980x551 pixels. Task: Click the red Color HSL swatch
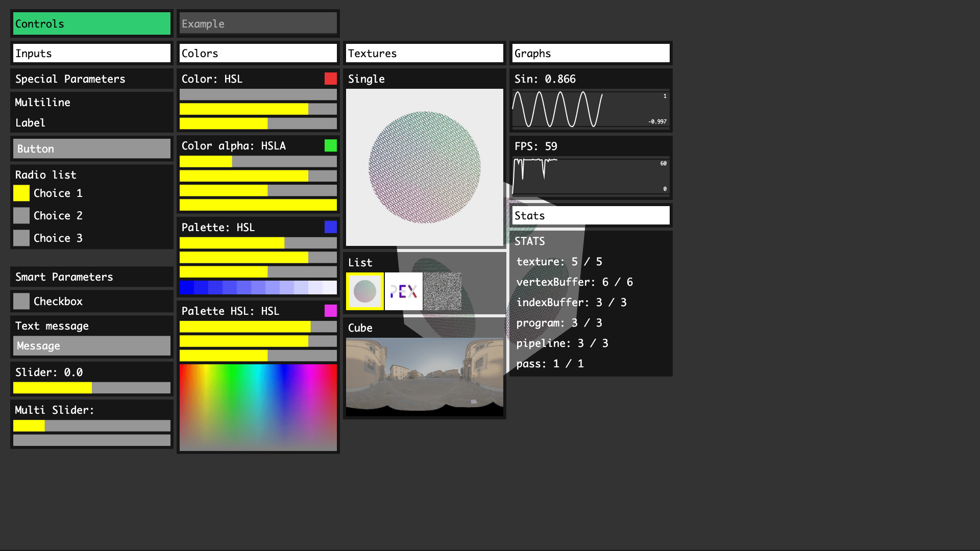pos(330,79)
